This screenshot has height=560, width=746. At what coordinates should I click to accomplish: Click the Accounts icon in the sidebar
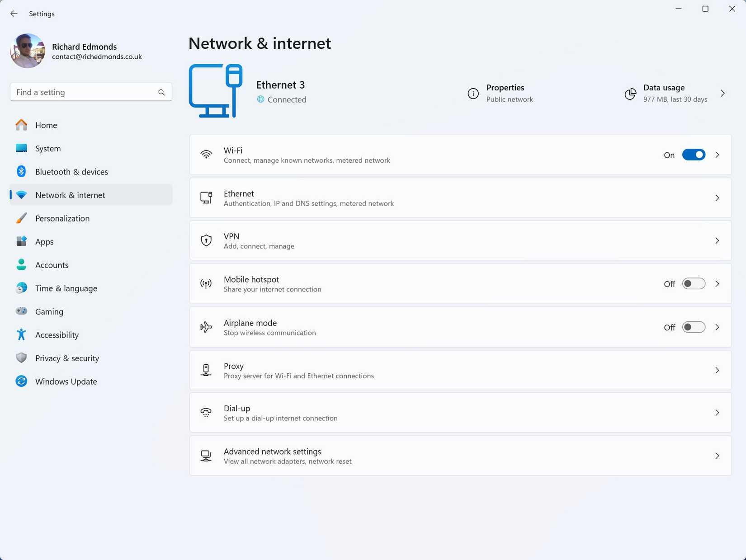[21, 265]
